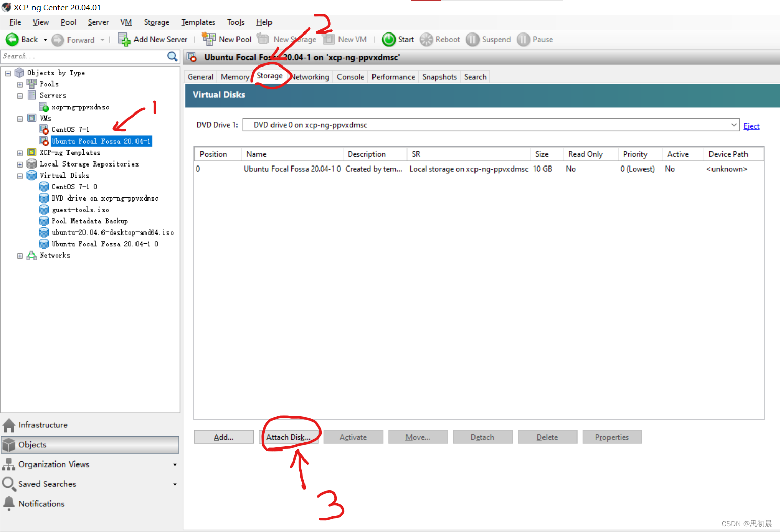780x532 pixels.
Task: Click into the Search box
Action: click(84, 56)
